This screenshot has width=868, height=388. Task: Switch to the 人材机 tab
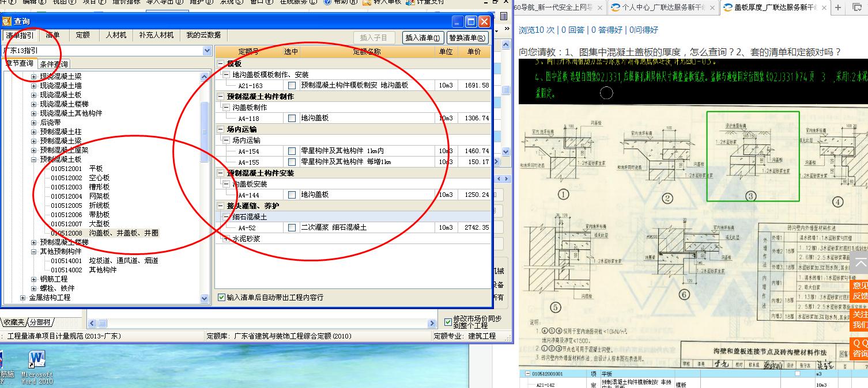pyautogui.click(x=116, y=35)
